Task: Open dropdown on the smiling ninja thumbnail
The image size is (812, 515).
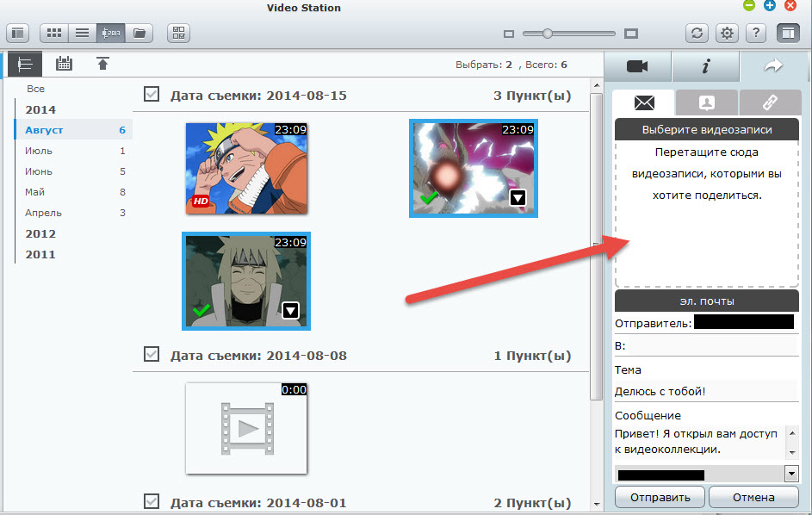Action: click(290, 310)
